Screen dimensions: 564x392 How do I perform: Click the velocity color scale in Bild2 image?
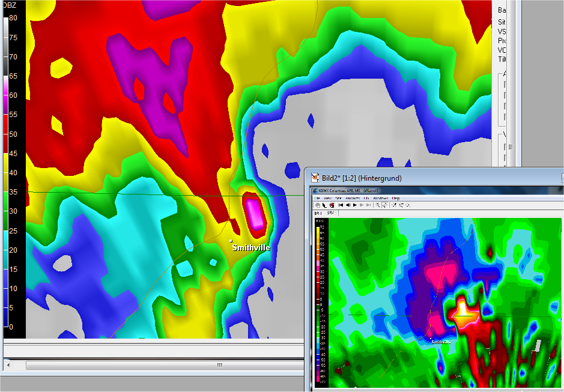[318, 304]
